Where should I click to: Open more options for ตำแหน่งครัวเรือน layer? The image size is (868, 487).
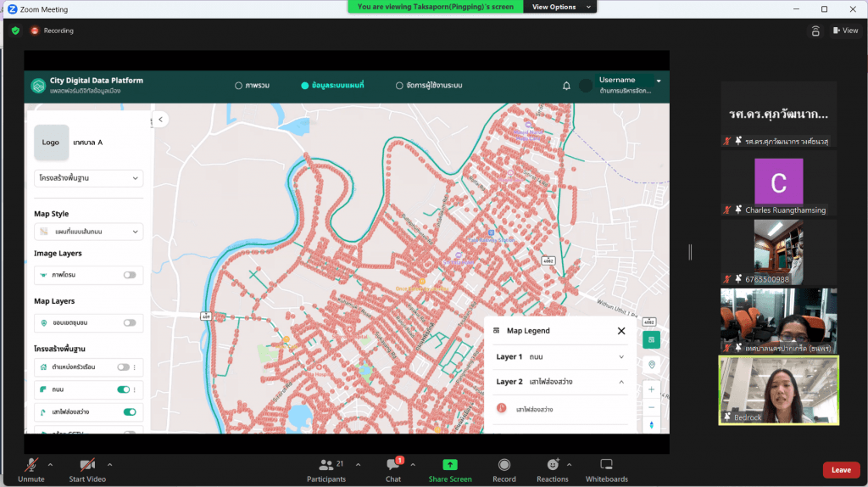pos(135,367)
